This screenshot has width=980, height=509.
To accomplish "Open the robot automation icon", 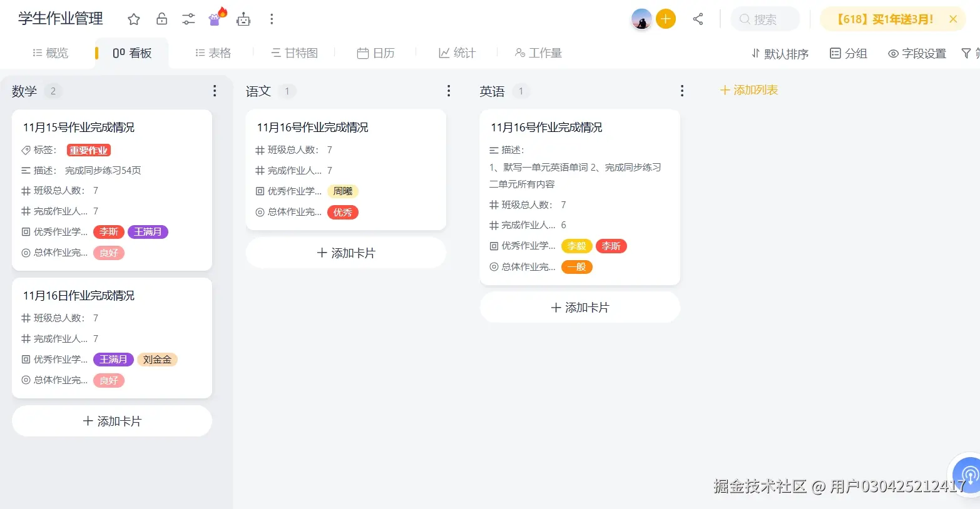I will [243, 19].
